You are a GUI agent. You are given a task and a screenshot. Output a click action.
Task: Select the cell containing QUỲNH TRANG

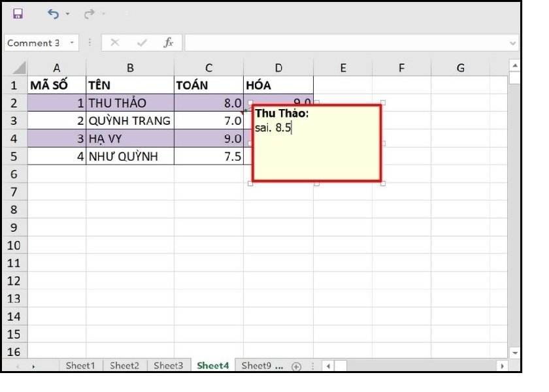pyautogui.click(x=129, y=121)
